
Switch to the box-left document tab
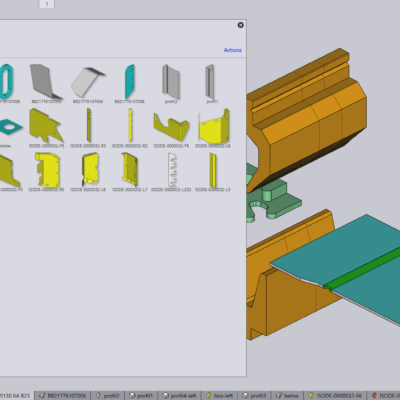pos(219,396)
